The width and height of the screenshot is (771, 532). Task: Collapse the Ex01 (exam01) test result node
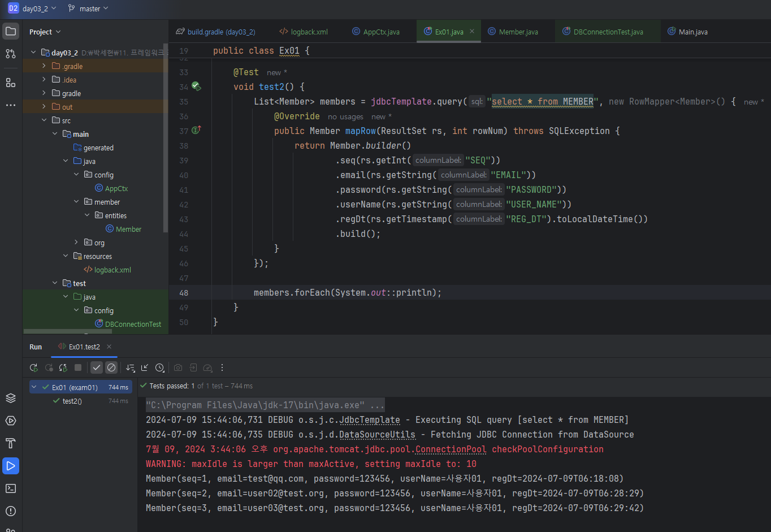pos(34,387)
